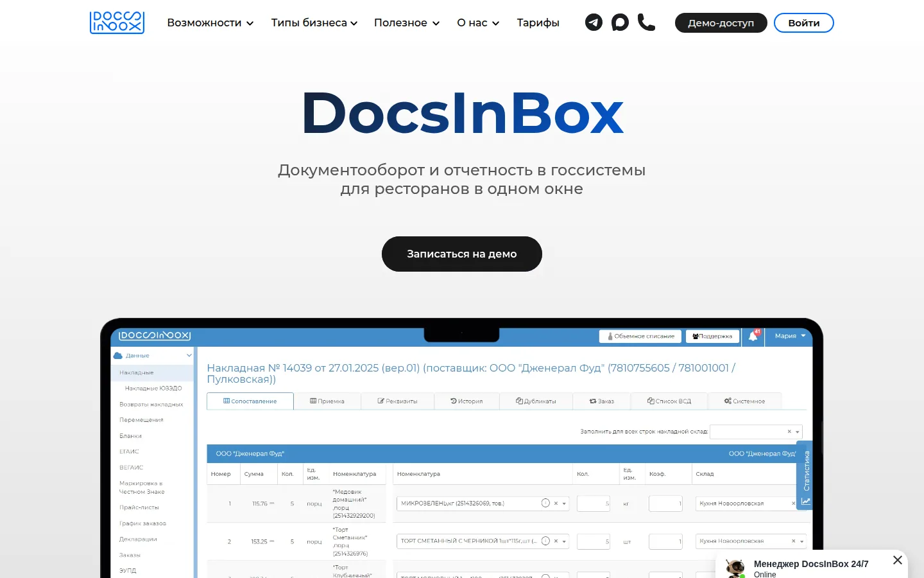Image resolution: width=924 pixels, height=578 pixels.
Task: Expand the Возможности menu
Action: pyautogui.click(x=210, y=22)
